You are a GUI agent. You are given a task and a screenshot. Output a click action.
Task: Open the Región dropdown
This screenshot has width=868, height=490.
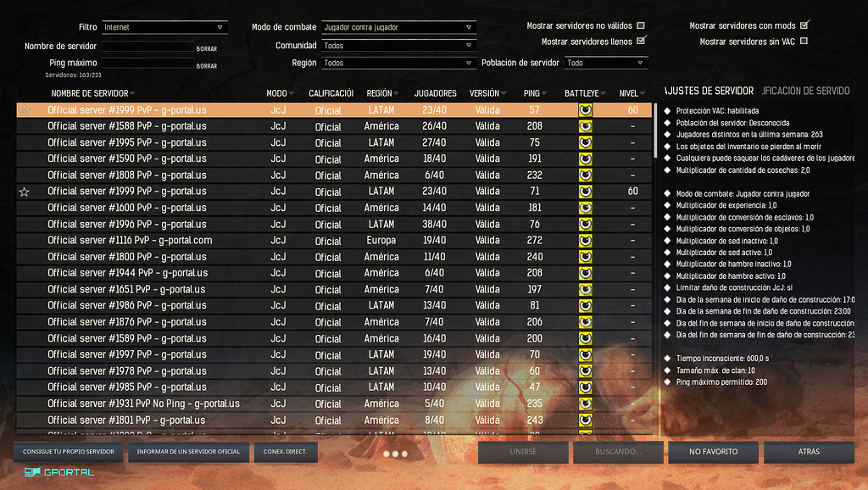(398, 62)
